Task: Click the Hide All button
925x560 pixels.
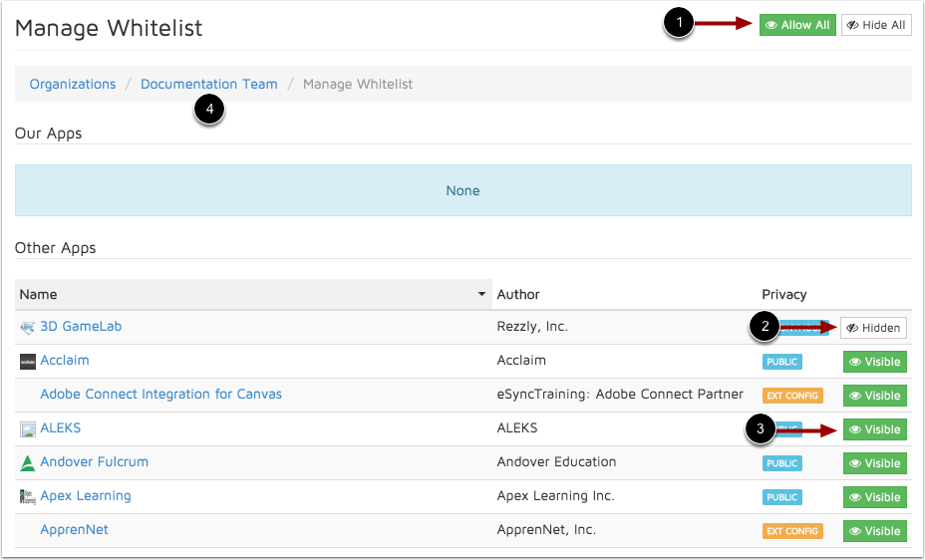Action: click(876, 25)
